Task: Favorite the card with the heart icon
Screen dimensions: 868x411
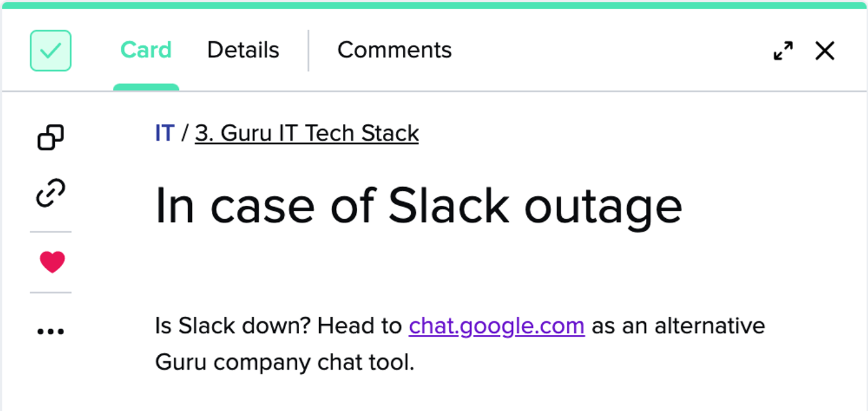Action: point(50,261)
